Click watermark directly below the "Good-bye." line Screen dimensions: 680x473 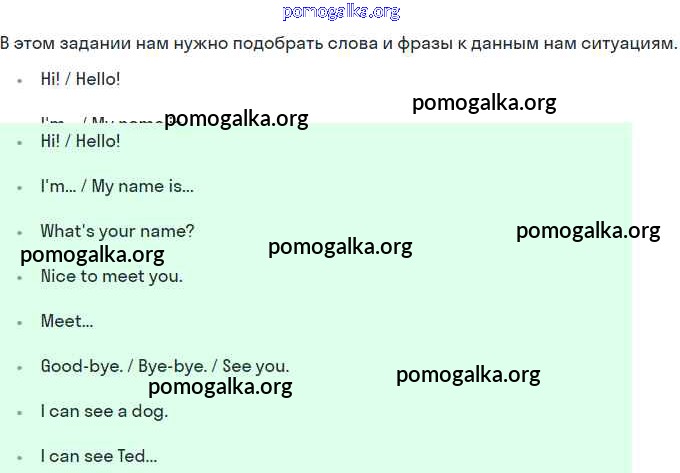pos(220,387)
